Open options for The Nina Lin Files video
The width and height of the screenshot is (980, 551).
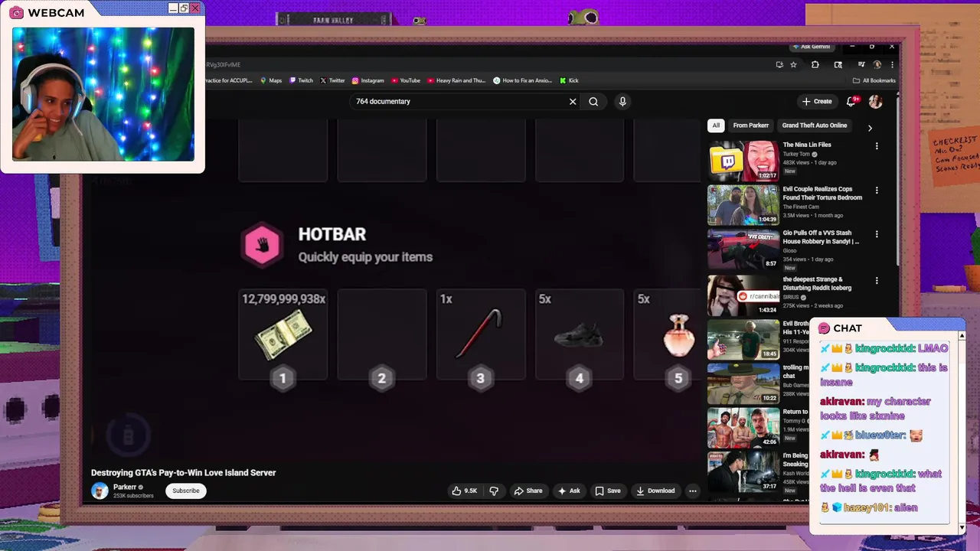877,145
